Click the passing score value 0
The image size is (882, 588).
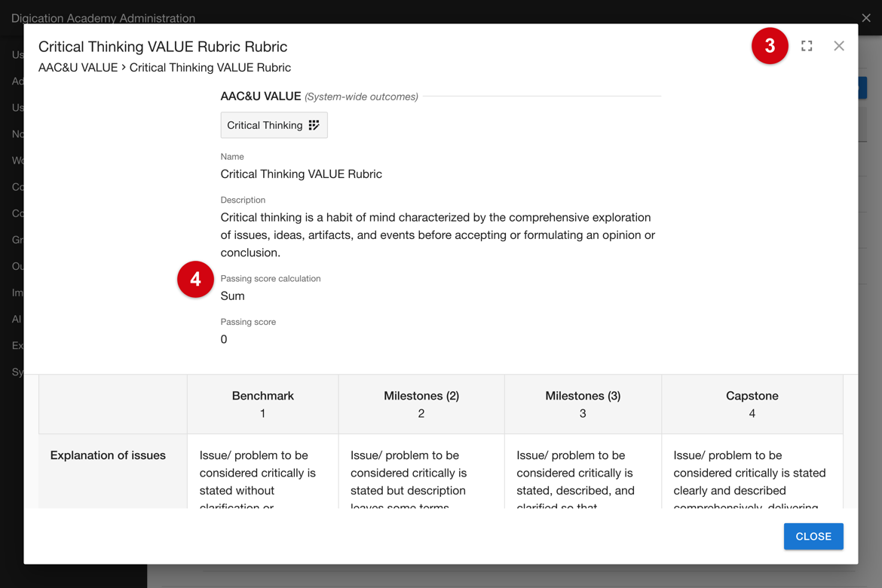point(224,339)
